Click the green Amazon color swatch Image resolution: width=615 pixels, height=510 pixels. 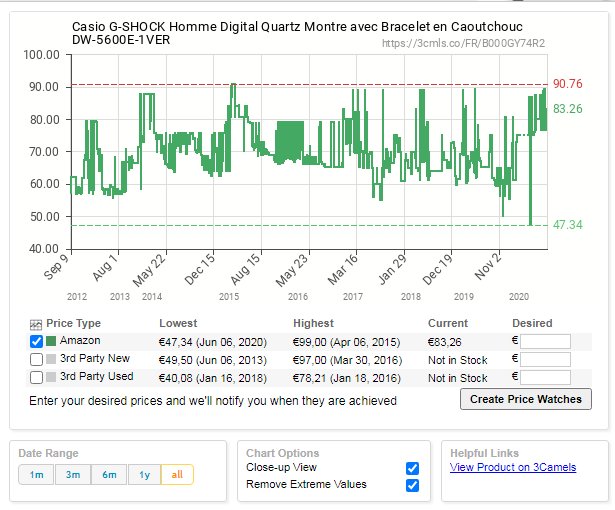point(51,342)
